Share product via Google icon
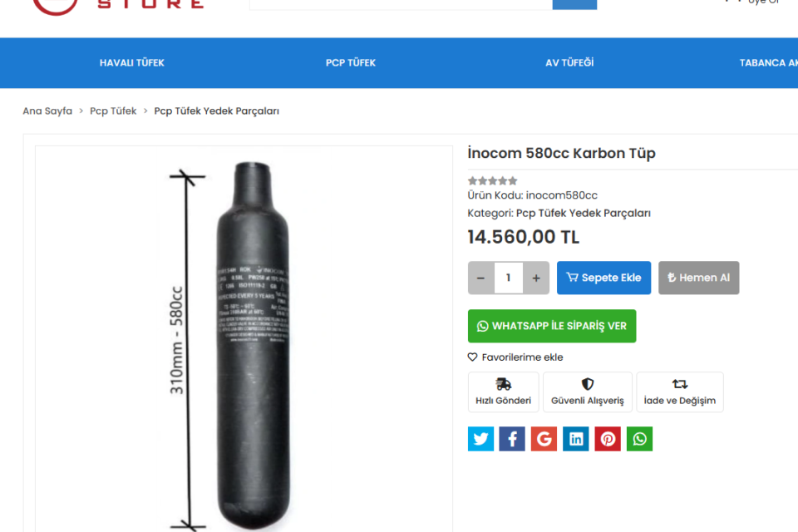 544,439
